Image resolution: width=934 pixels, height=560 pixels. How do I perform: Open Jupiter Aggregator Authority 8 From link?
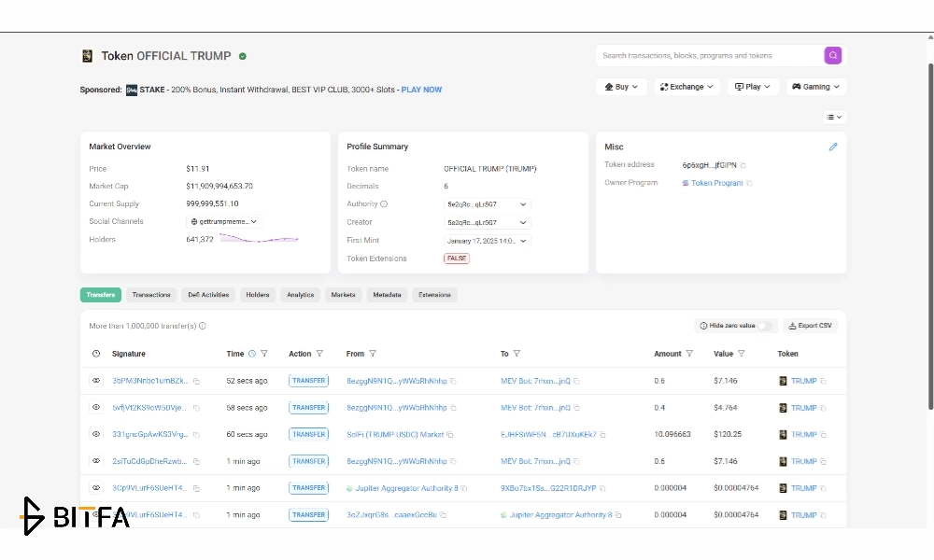407,488
